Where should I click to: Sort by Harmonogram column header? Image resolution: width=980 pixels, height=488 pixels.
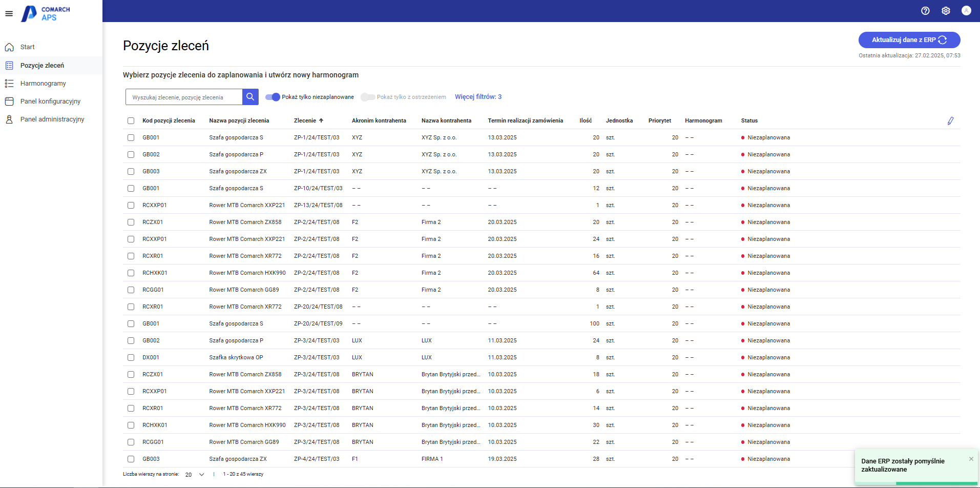[x=703, y=120]
